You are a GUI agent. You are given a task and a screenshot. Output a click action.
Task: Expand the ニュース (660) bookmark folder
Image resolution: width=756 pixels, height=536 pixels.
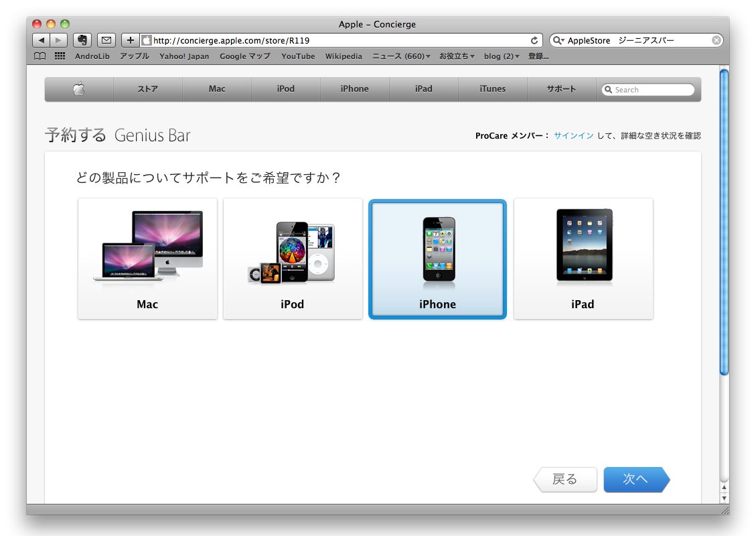(x=401, y=56)
